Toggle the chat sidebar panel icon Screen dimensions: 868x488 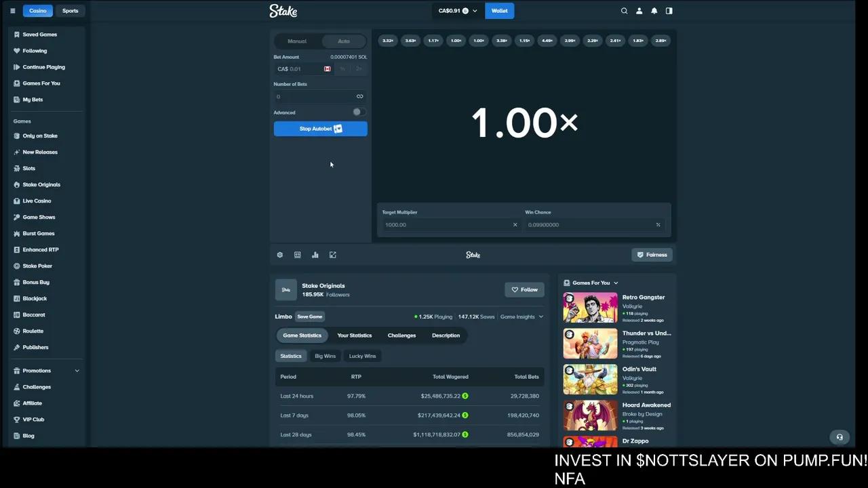669,11
